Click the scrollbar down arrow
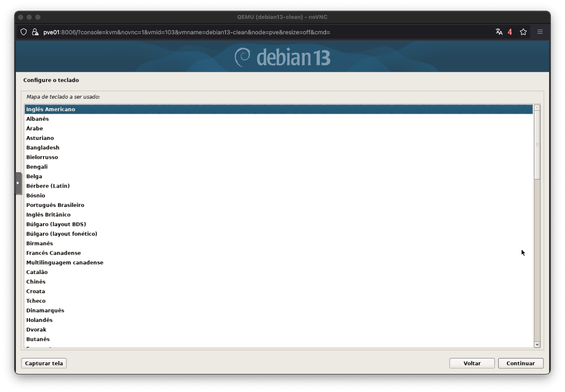565x392 pixels. pyautogui.click(x=537, y=344)
